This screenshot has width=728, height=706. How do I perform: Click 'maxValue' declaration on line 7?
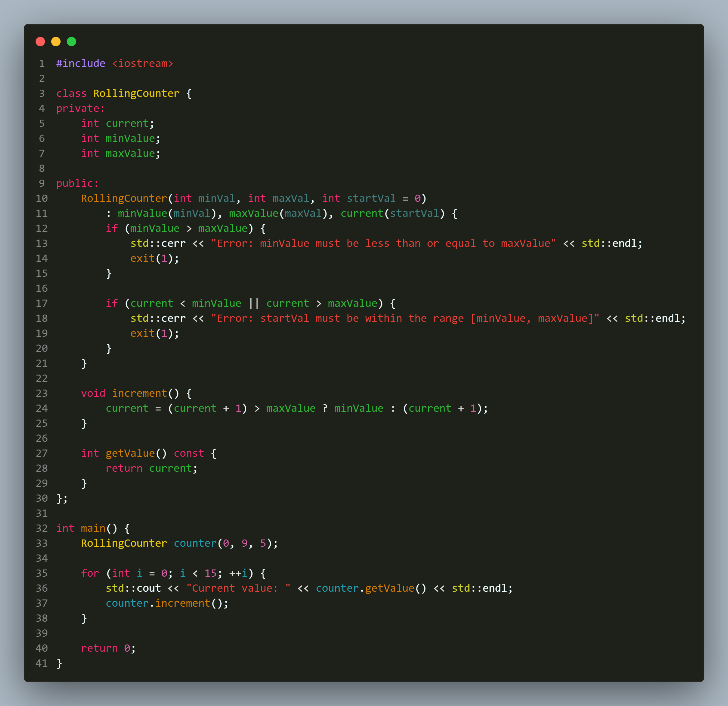130,153
